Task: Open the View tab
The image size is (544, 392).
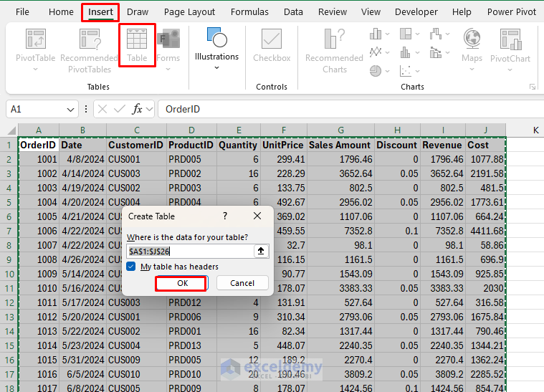Action: 371,11
